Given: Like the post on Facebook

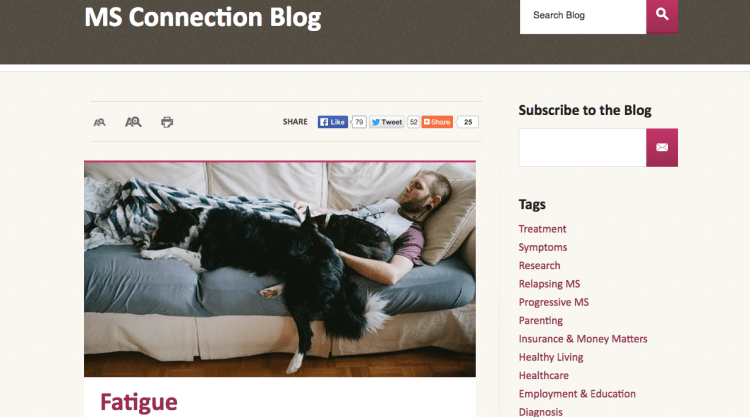Looking at the screenshot, I should (333, 122).
